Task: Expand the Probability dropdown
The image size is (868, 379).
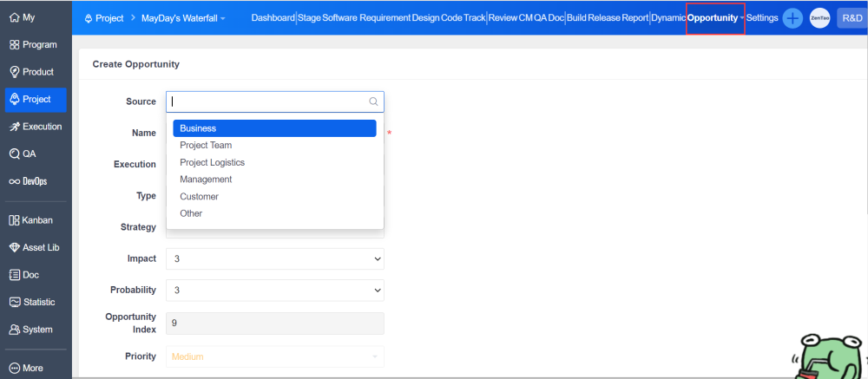Action: [275, 290]
